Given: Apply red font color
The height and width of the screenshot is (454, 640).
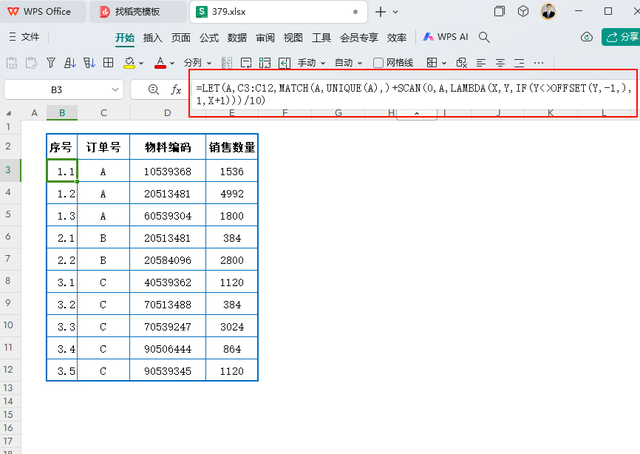Looking at the screenshot, I should [160, 63].
